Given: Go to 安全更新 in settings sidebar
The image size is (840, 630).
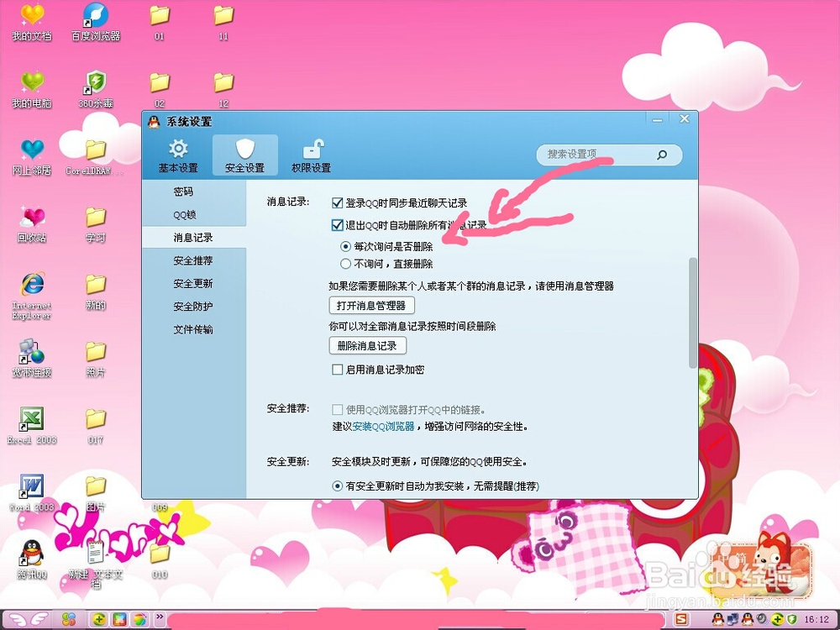Looking at the screenshot, I should tap(193, 283).
